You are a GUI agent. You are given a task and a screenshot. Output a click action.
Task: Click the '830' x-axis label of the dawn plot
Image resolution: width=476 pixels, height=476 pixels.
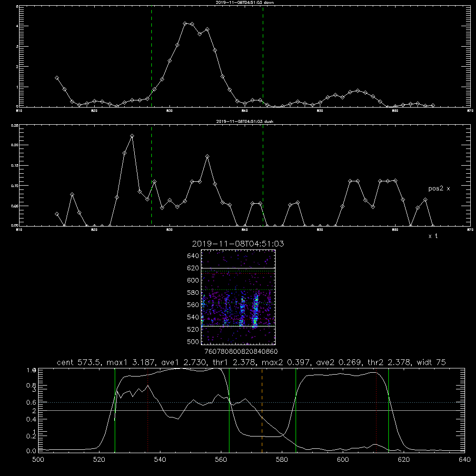pos(169,111)
